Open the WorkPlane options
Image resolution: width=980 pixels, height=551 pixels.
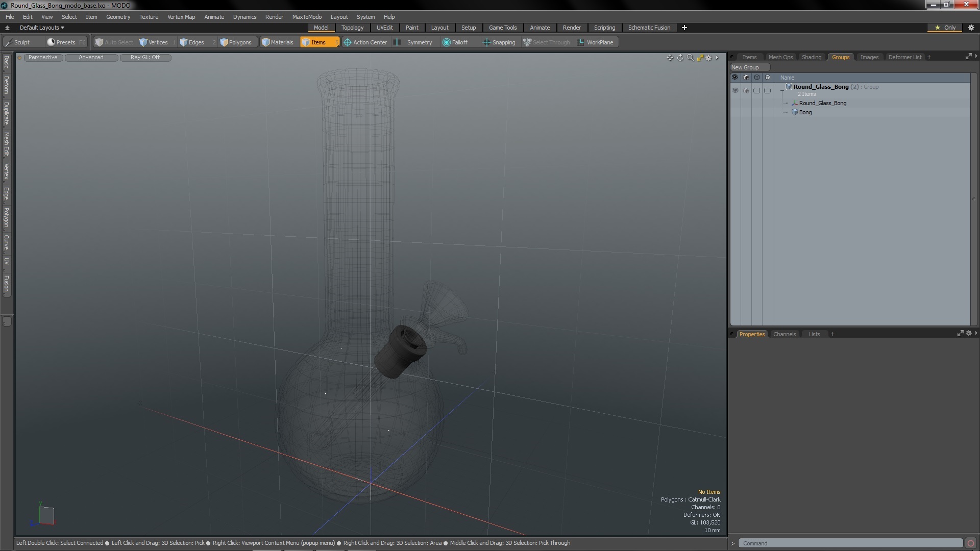(596, 42)
